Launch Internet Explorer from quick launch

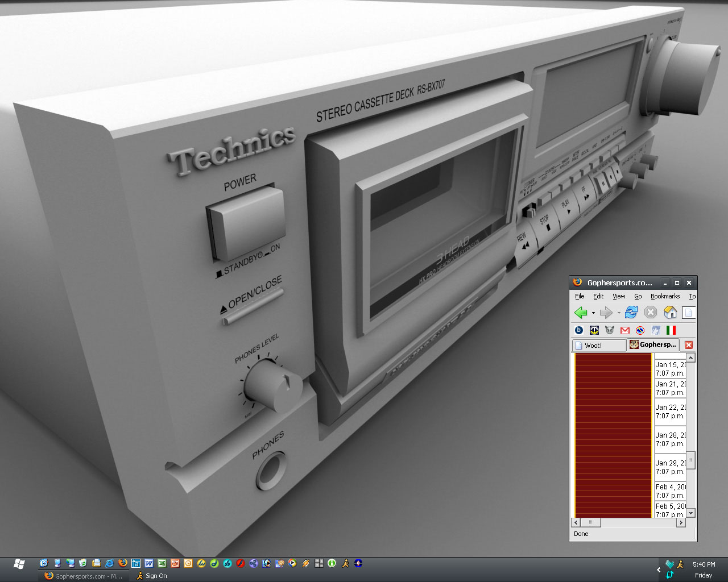(x=109, y=563)
